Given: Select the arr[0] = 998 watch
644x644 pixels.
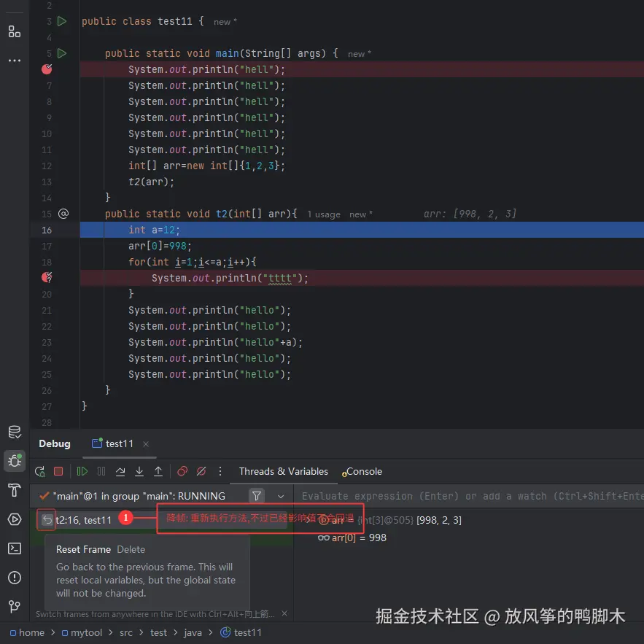Looking at the screenshot, I should click(x=352, y=538).
